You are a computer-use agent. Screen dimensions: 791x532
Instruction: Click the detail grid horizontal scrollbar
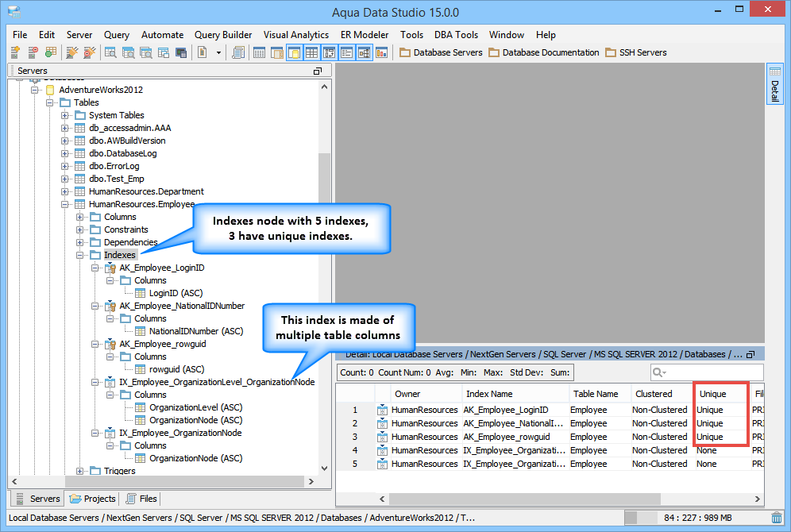pyautogui.click(x=525, y=499)
